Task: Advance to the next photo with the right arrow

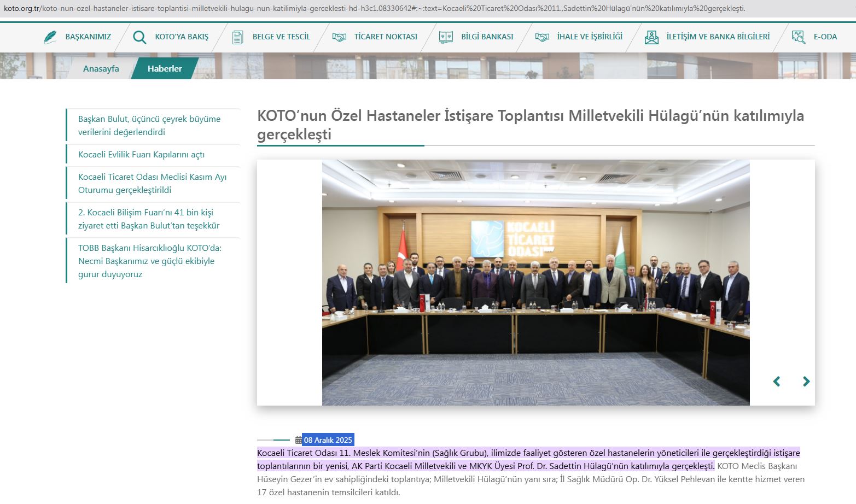Action: (806, 382)
